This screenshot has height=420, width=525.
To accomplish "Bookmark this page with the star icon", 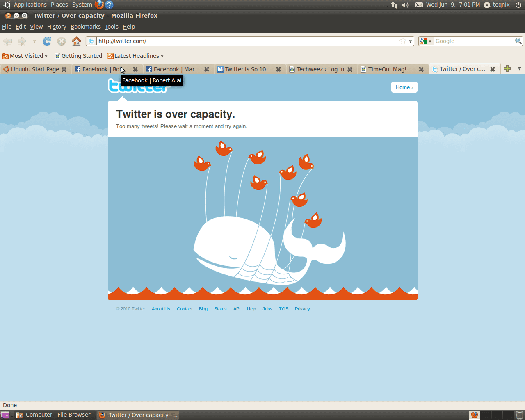I will [x=403, y=41].
